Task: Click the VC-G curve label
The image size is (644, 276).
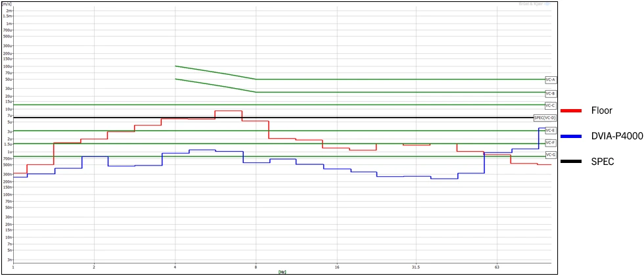Action: pyautogui.click(x=550, y=155)
